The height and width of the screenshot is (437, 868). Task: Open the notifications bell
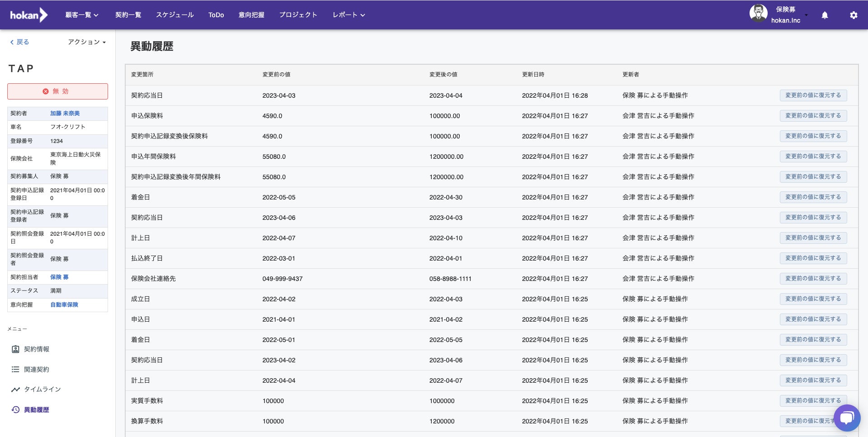click(x=825, y=15)
